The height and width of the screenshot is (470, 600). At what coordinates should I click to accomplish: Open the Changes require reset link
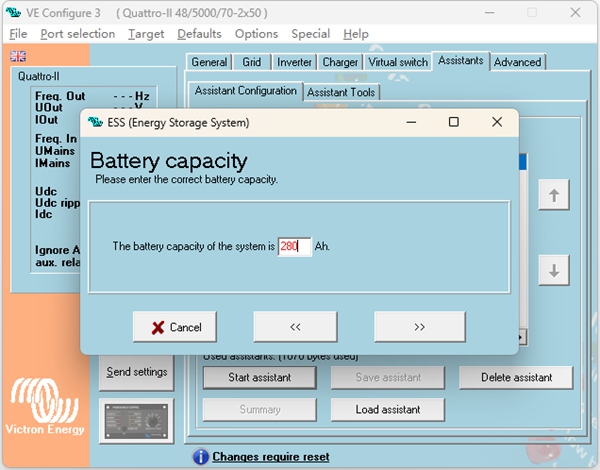pos(271,457)
